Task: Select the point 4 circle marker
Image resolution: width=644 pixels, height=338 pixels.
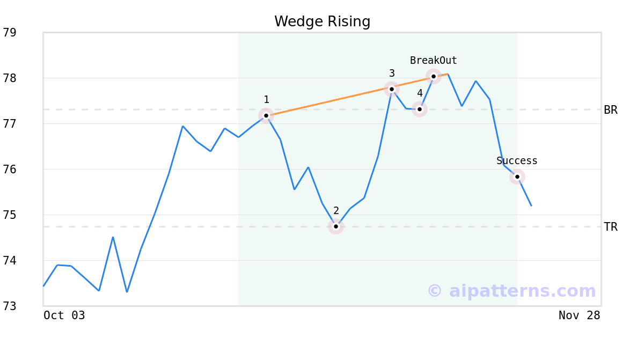Action: 420,109
